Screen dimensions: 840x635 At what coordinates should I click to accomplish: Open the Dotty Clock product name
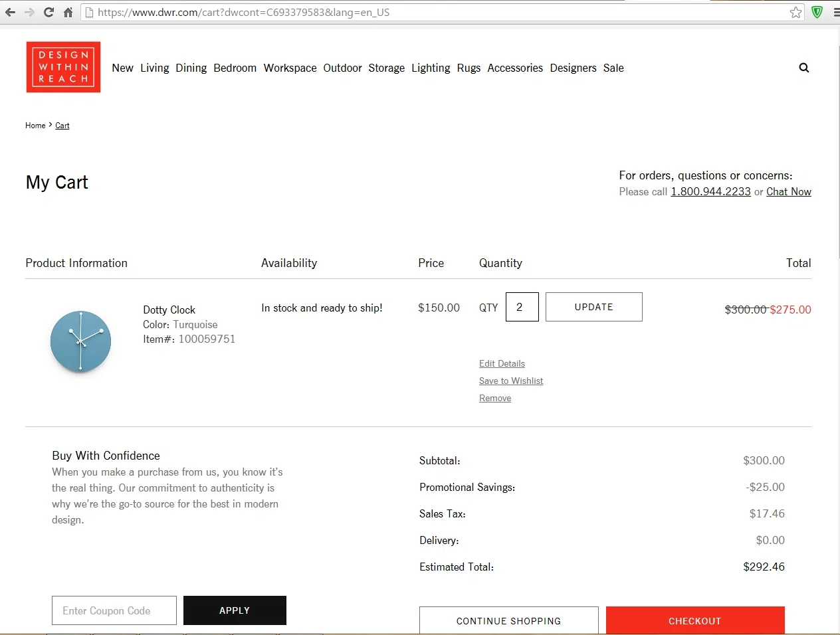coord(169,310)
